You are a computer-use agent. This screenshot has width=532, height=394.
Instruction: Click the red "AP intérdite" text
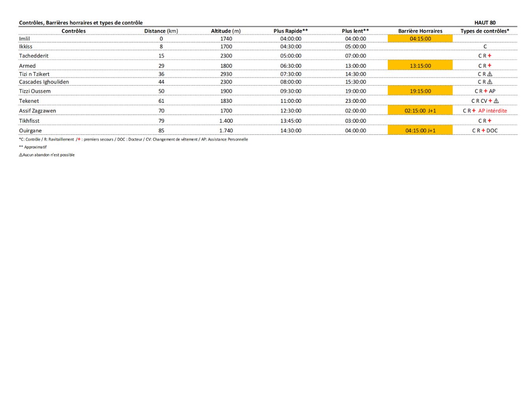493,111
